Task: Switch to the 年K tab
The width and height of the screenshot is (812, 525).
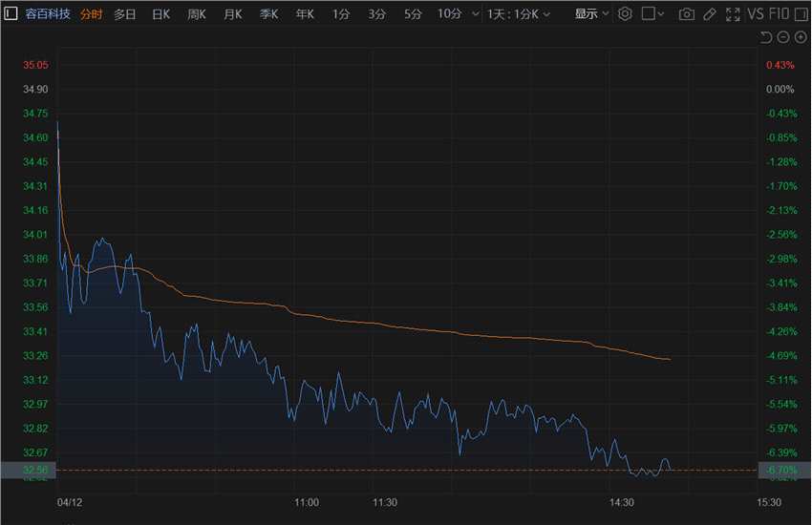Action: (x=305, y=14)
